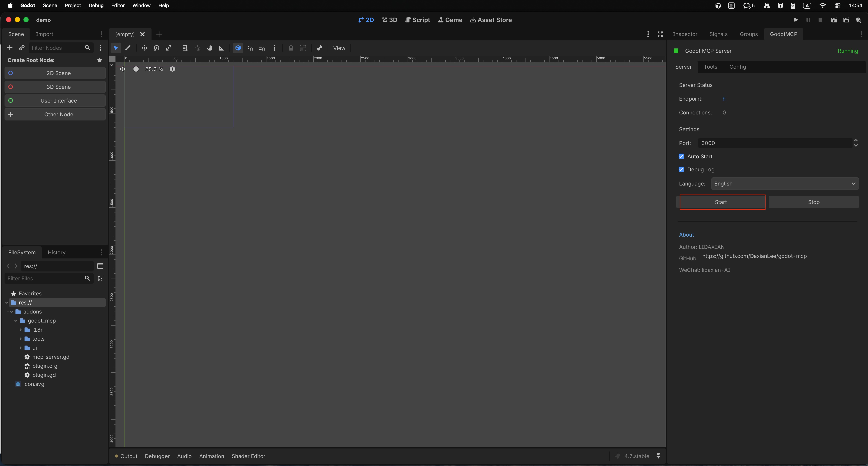868x466 pixels.
Task: Click the Start server button
Action: pyautogui.click(x=721, y=202)
